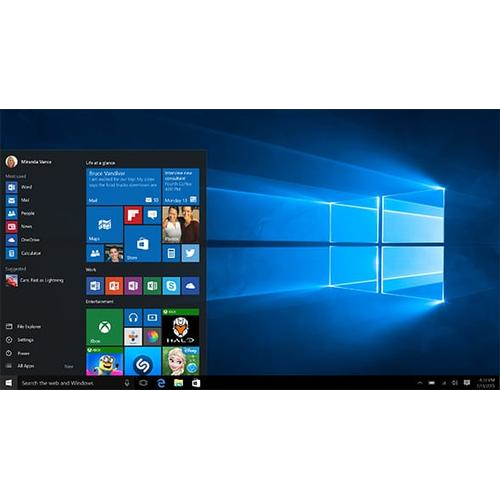Launch Word tile in Work group
Viewport: 500px width, 500px height.
(x=95, y=286)
